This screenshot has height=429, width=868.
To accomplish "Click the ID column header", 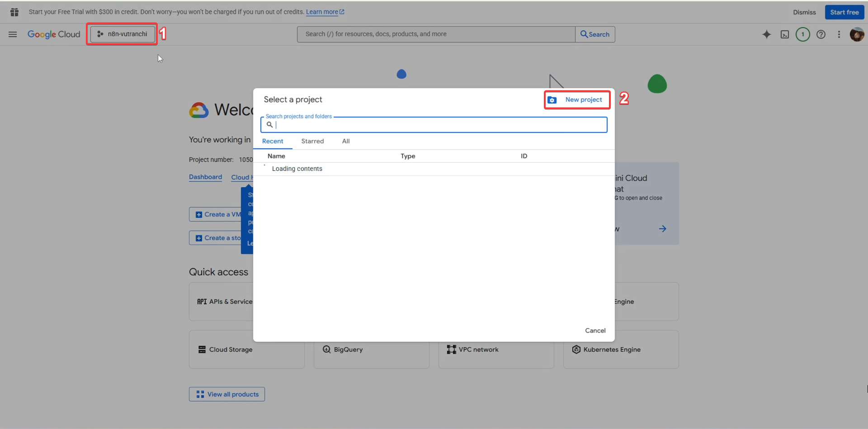I will 524,156.
